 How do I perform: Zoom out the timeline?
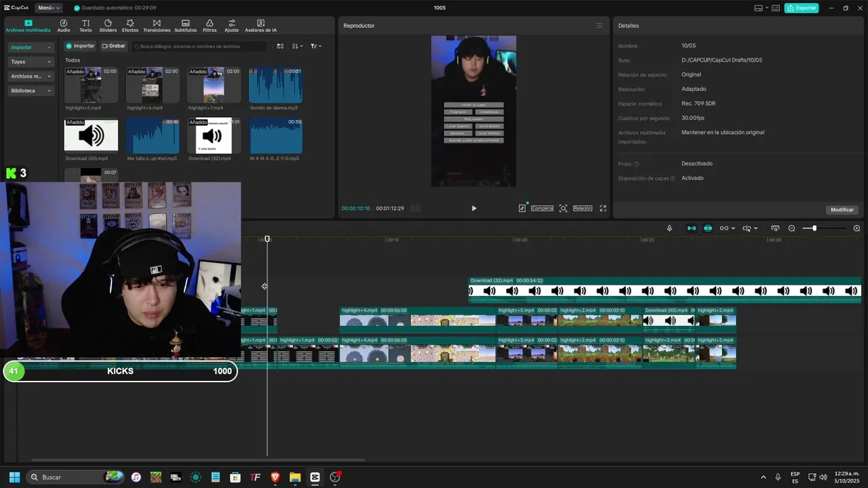[x=791, y=228]
